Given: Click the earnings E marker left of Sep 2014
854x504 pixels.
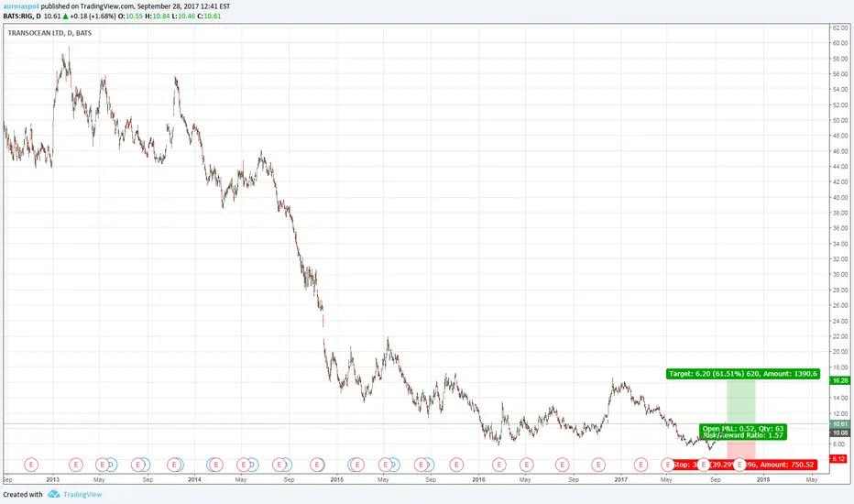Looking at the screenshot, I should click(279, 465).
